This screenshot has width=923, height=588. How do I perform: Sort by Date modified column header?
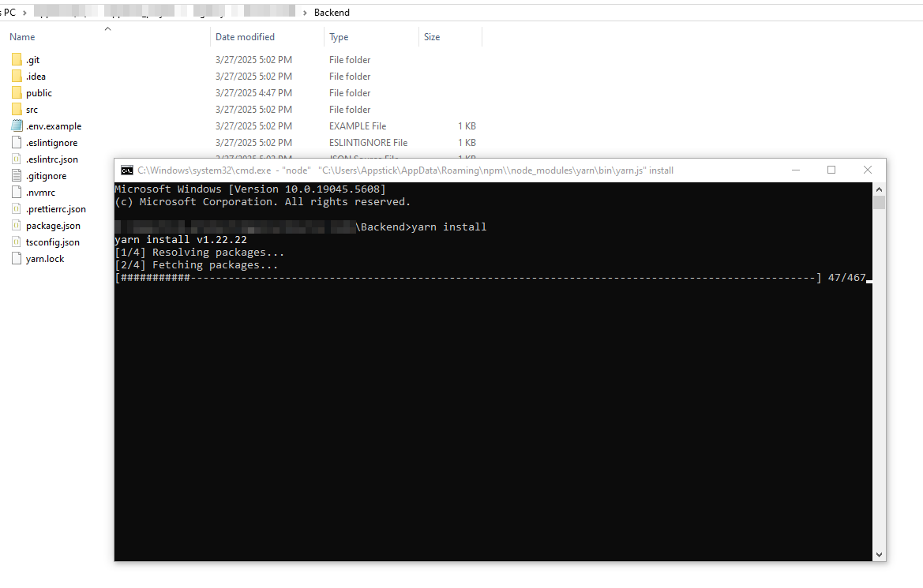[245, 37]
